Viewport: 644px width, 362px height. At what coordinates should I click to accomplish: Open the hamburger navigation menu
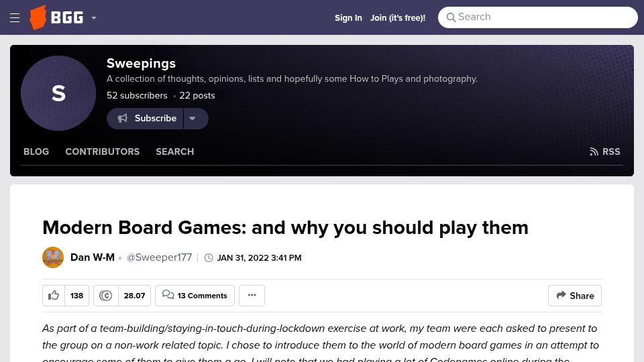coord(15,17)
